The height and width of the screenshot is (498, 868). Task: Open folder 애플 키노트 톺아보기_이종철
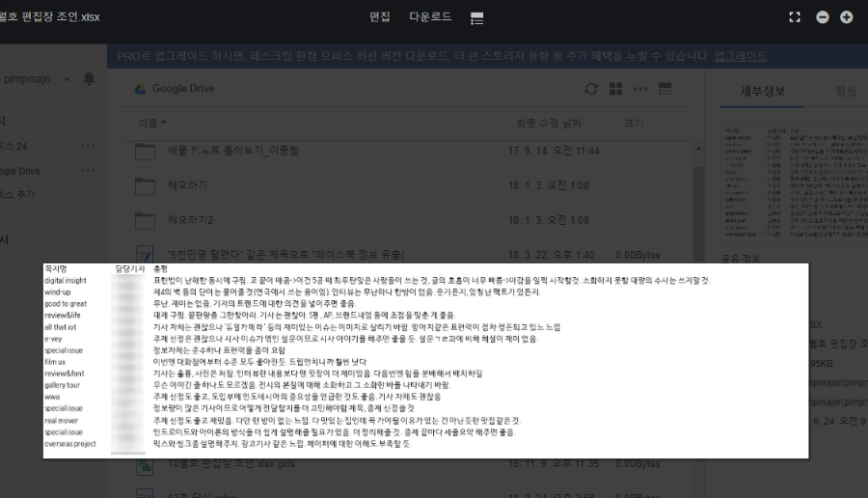[x=233, y=151]
